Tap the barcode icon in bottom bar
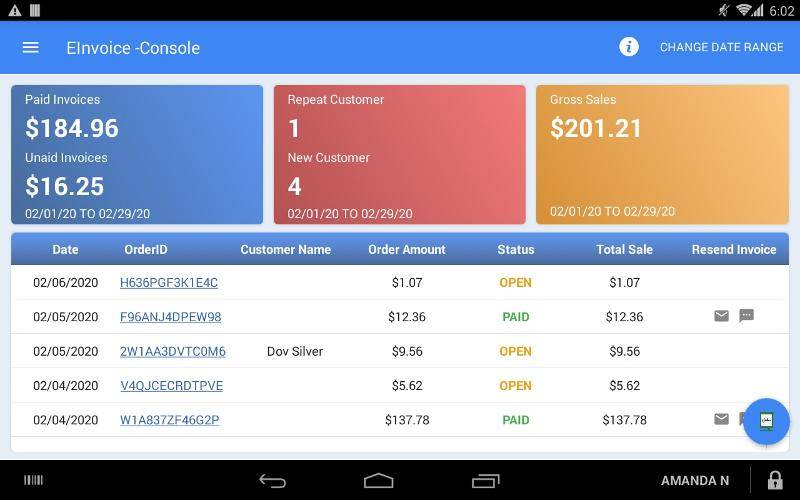 click(x=34, y=480)
